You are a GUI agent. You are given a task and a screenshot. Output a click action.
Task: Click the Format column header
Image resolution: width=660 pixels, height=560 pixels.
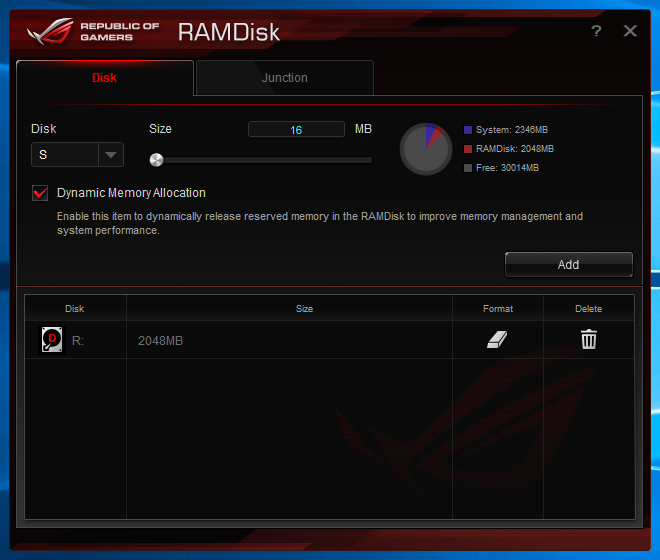coord(498,309)
